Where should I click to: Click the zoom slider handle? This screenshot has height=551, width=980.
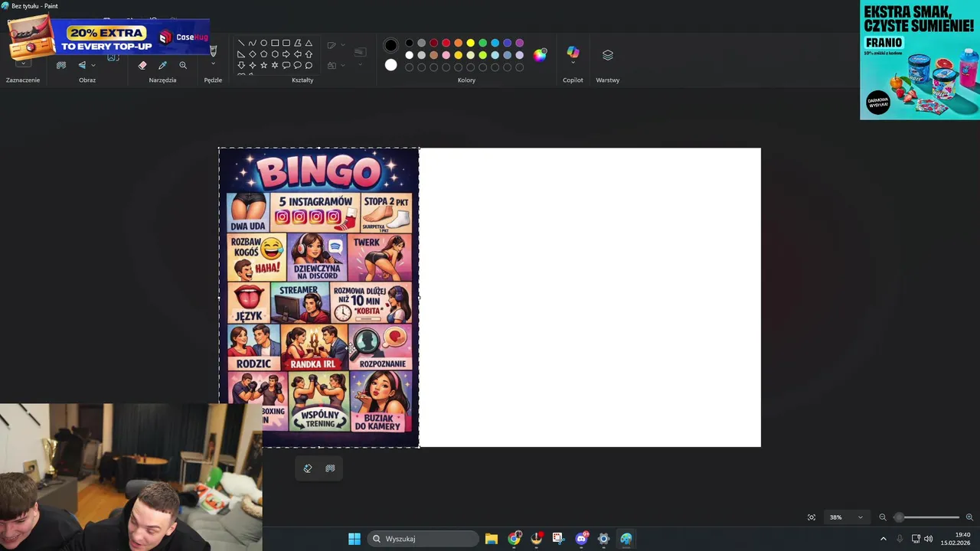[899, 517]
